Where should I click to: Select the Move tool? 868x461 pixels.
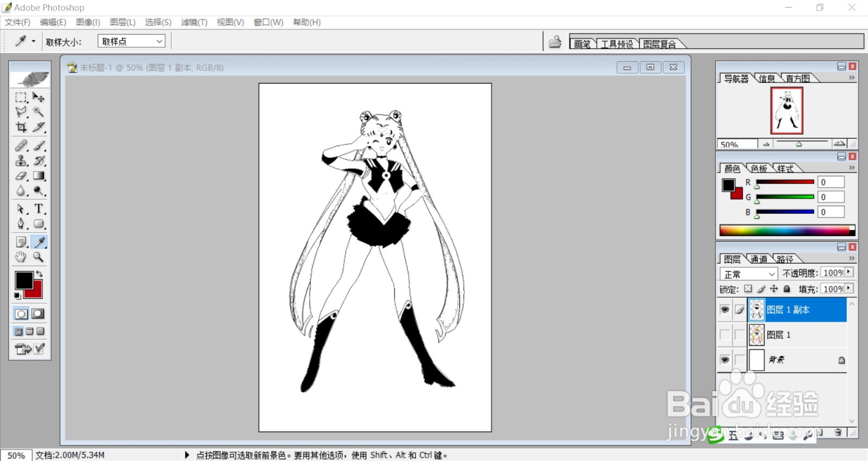[39, 97]
